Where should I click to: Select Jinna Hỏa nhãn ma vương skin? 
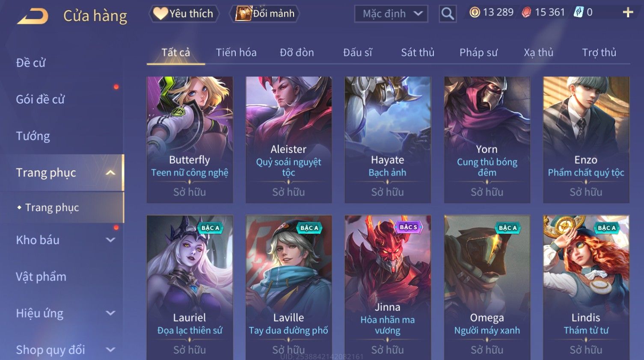[388, 287]
